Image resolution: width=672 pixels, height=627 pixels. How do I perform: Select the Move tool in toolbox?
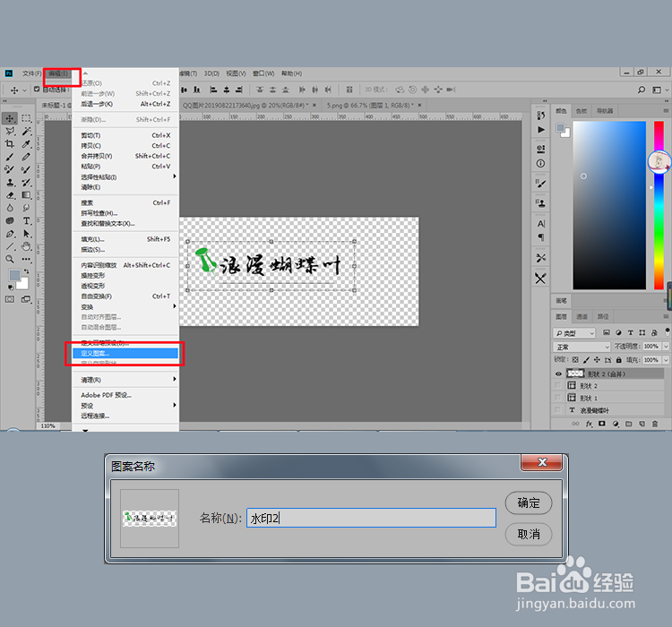point(10,118)
